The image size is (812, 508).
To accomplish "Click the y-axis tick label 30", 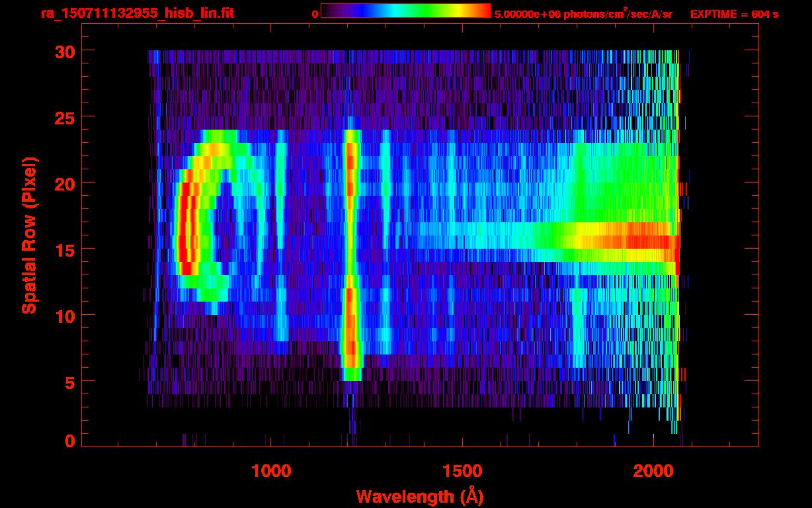I will tap(63, 51).
